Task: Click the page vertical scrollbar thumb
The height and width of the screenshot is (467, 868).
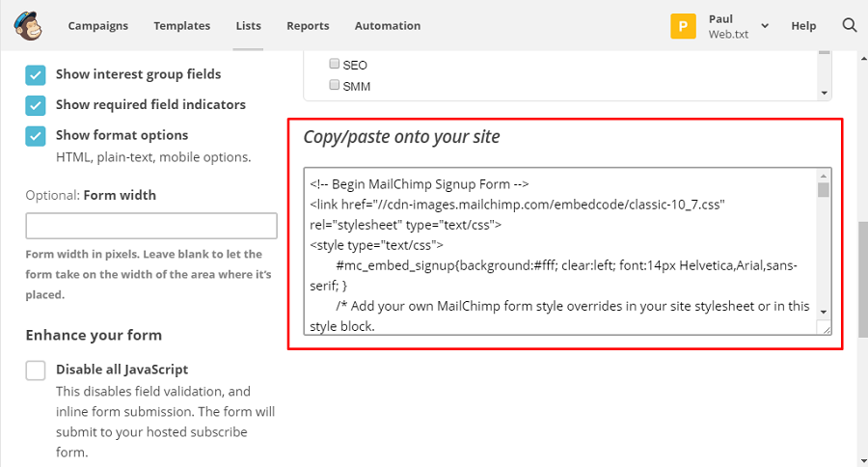Action: pos(863,279)
